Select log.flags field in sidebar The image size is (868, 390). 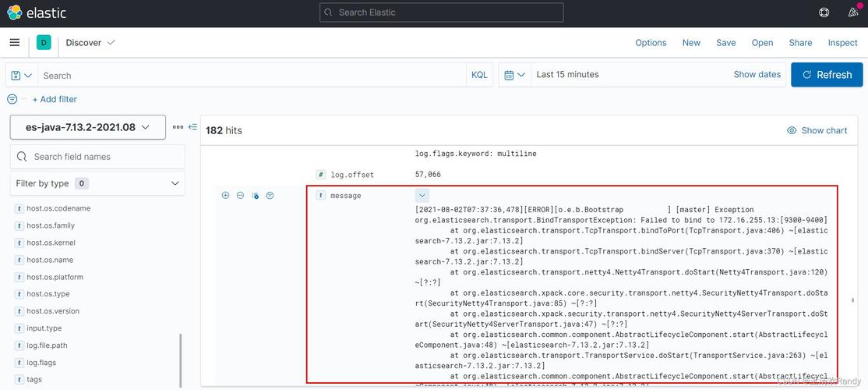(x=41, y=363)
